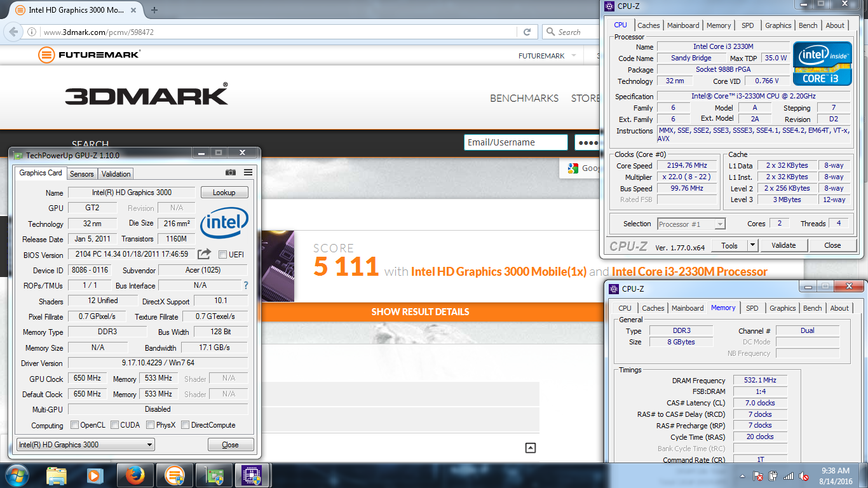Switch to the Validation tab in GPU-Z
868x488 pixels.
click(x=116, y=173)
